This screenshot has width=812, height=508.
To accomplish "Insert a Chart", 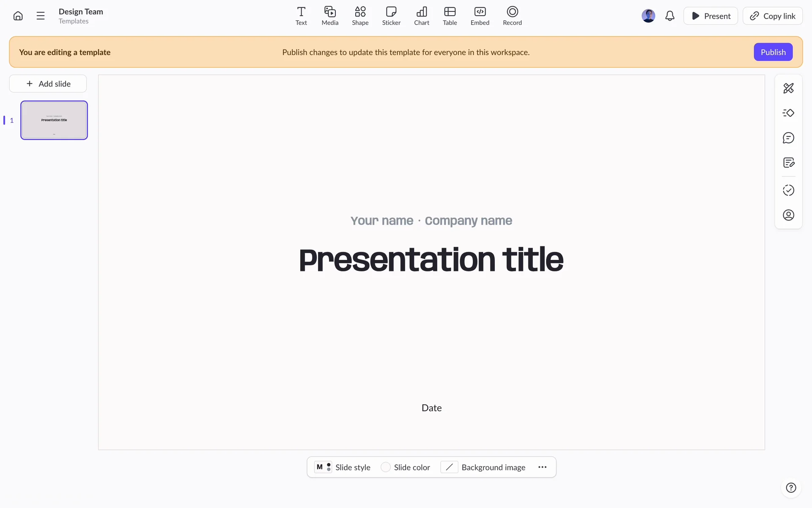I will (x=421, y=16).
